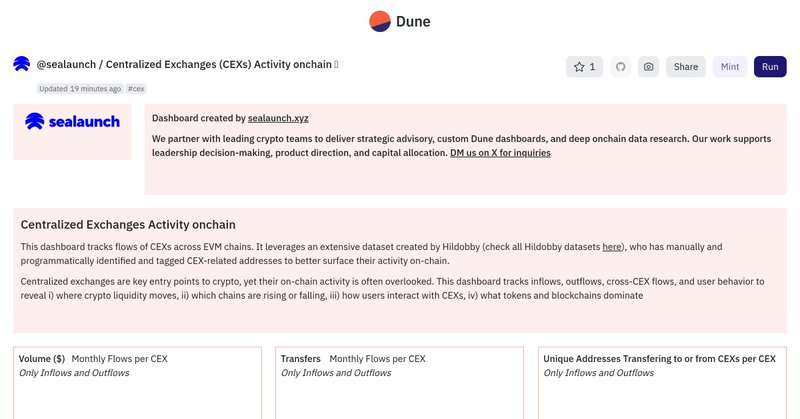
Task: Take a screenshot with the camera icon
Action: point(648,67)
